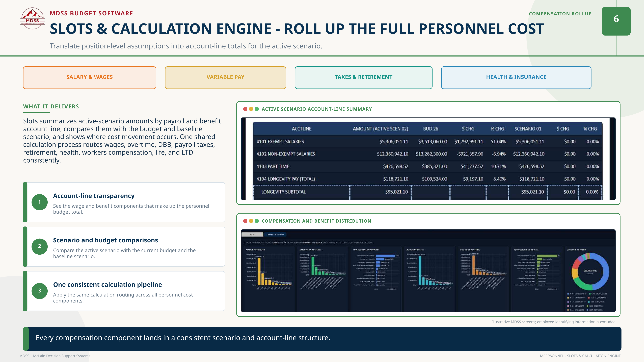This screenshot has width=644, height=362.
Task: Click the dark-blue takeaway banner at bottom
Action: point(322,339)
